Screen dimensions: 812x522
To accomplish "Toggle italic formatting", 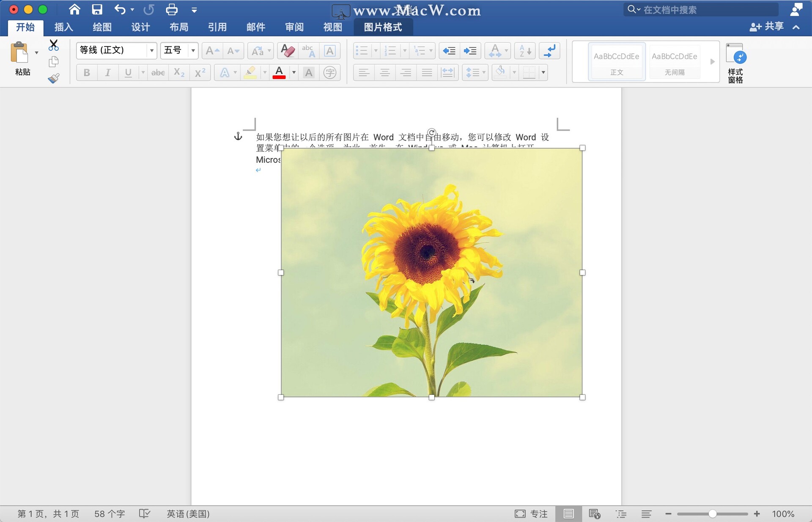I will pyautogui.click(x=108, y=73).
